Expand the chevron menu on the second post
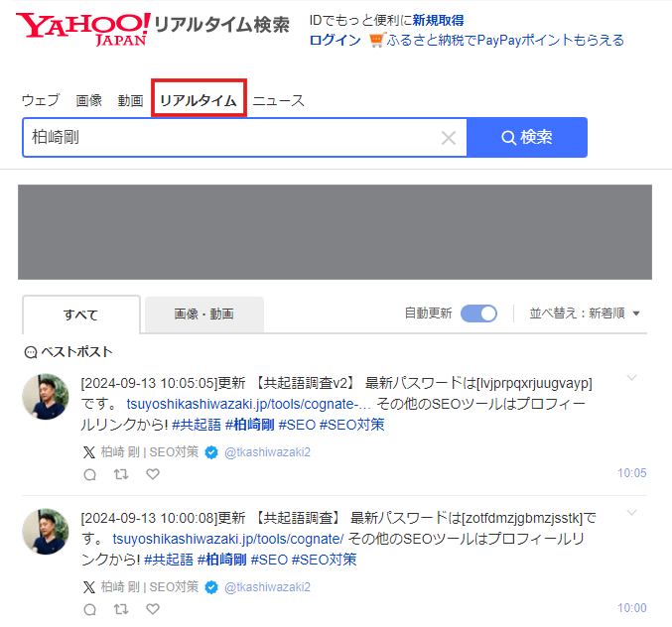Image resolution: width=672 pixels, height=627 pixels. [x=632, y=513]
